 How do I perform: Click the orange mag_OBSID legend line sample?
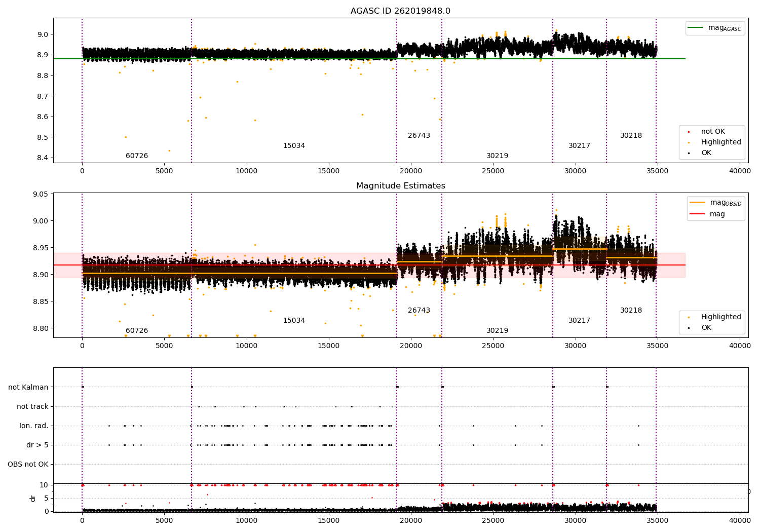tap(697, 203)
